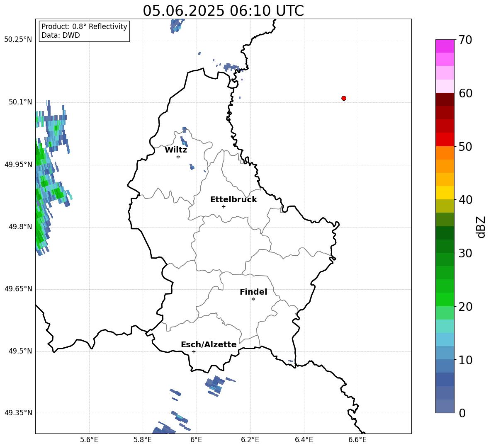This screenshot has width=491, height=448.
Task: Pick the magenta swatch at colorbar top
Action: (x=445, y=46)
